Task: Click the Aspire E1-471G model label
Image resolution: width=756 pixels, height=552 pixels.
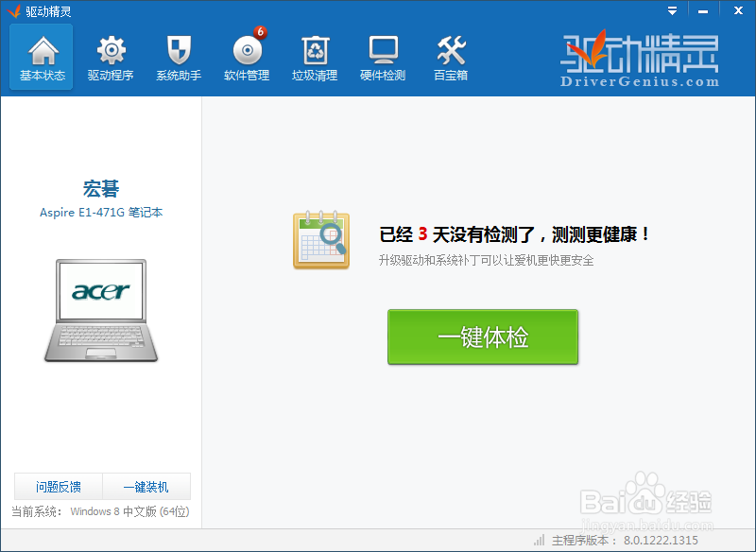Action: click(101, 212)
